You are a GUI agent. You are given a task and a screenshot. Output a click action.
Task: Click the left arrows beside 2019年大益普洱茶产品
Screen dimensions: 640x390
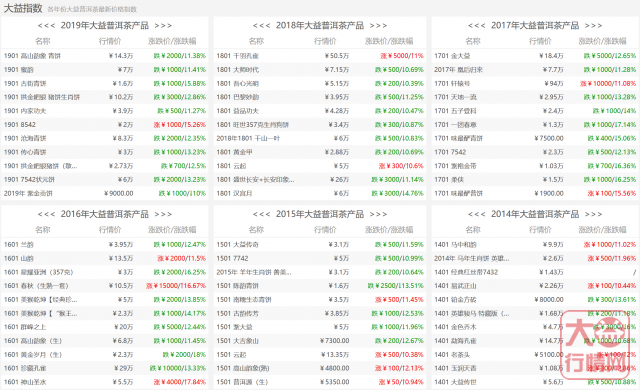click(46, 26)
